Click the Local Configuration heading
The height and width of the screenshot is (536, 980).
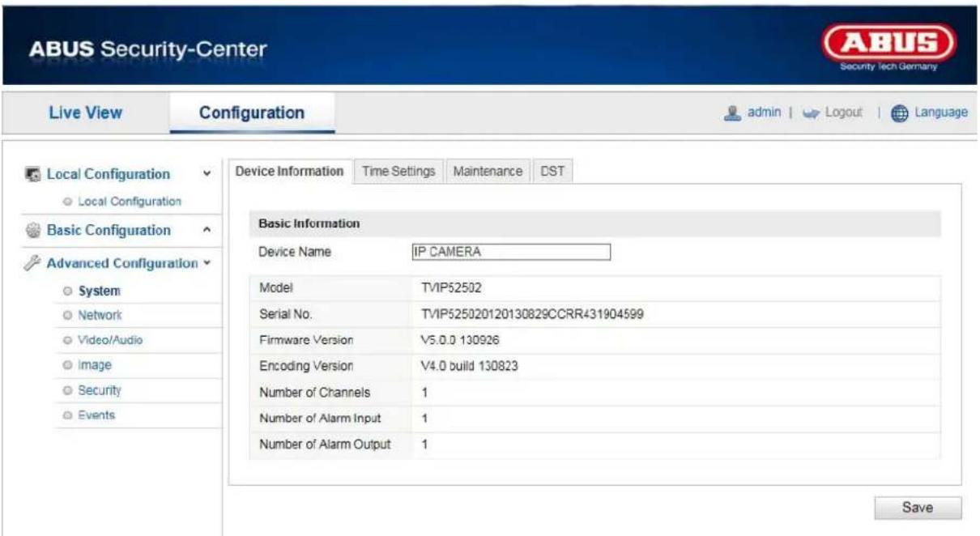coord(109,174)
